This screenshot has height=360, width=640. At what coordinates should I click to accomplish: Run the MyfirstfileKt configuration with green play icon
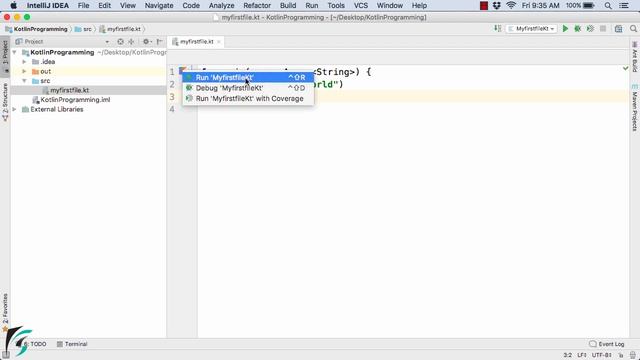(565, 29)
